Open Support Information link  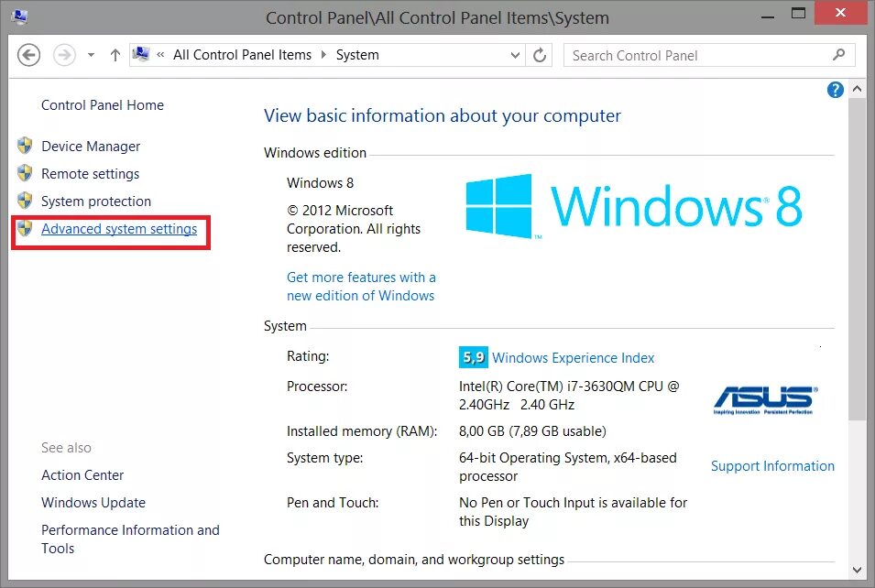772,466
